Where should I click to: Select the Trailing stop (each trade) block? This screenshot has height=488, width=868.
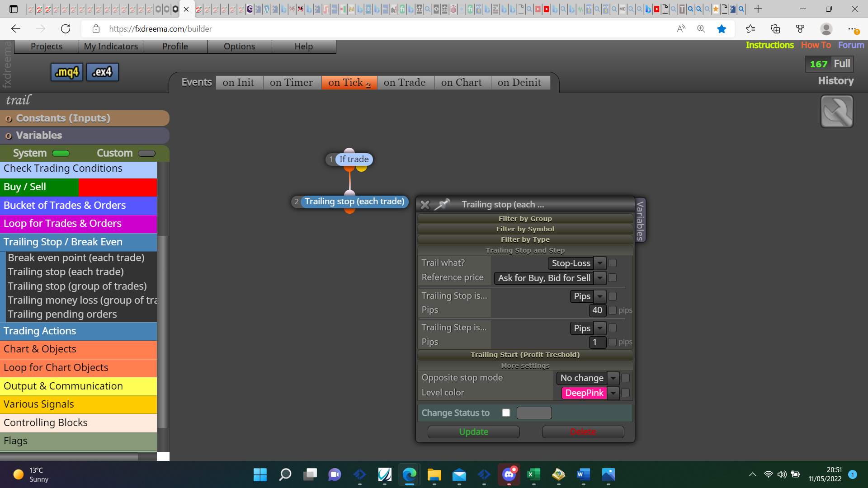354,202
